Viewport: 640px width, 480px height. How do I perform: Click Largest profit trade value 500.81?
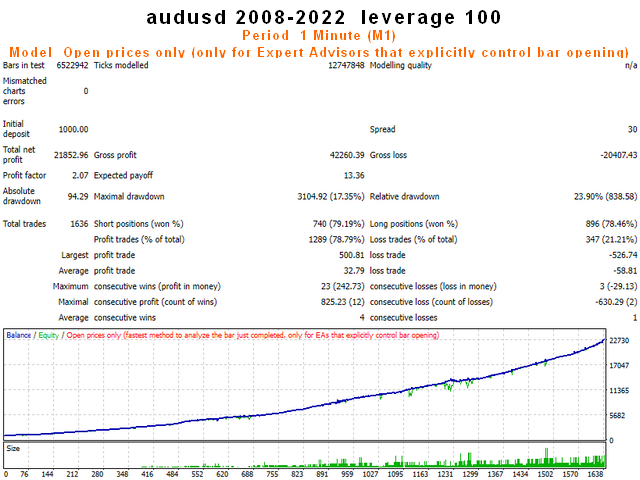[x=351, y=255]
